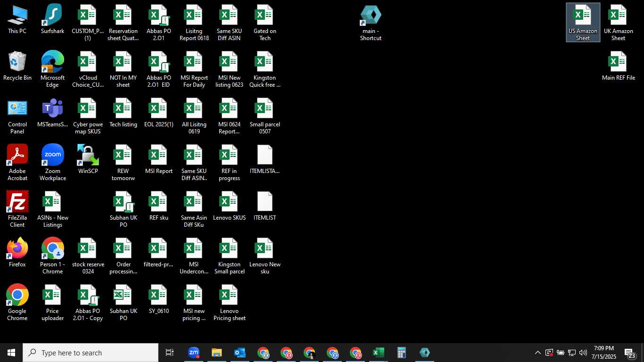Select the Recycle Bin icon
The height and width of the screenshot is (362, 644).
click(x=17, y=66)
